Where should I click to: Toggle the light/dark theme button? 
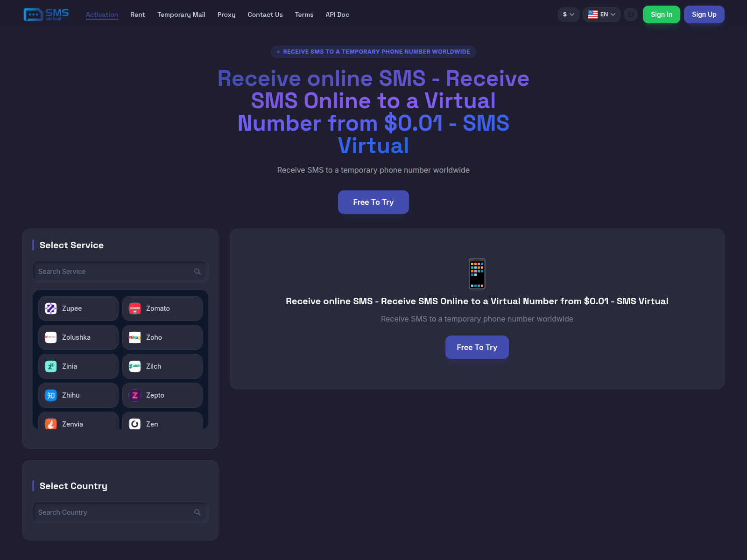click(x=631, y=14)
